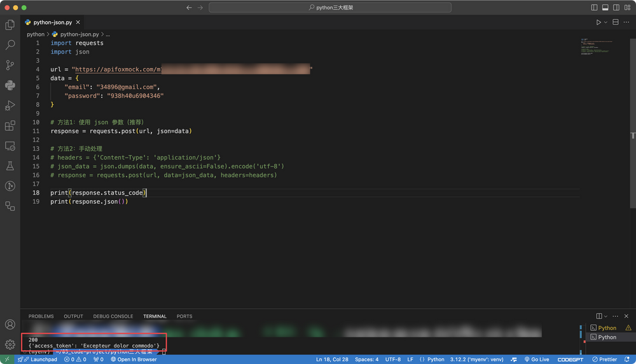Image resolution: width=636 pixels, height=364 pixels.
Task: Switch to the PROBLEMS panel tab
Action: pyautogui.click(x=41, y=316)
